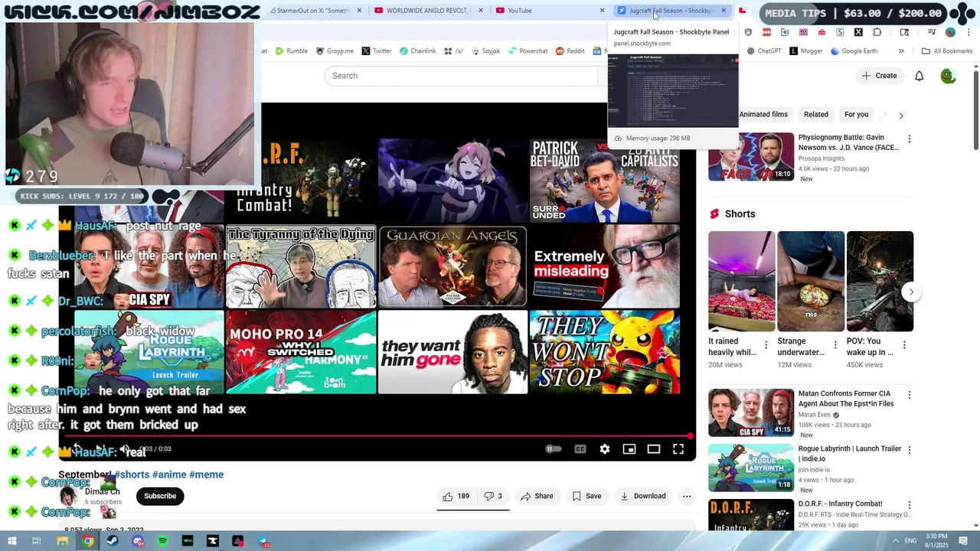Select the For you filter chip
Screen dimensions: 980x551
click(x=856, y=115)
